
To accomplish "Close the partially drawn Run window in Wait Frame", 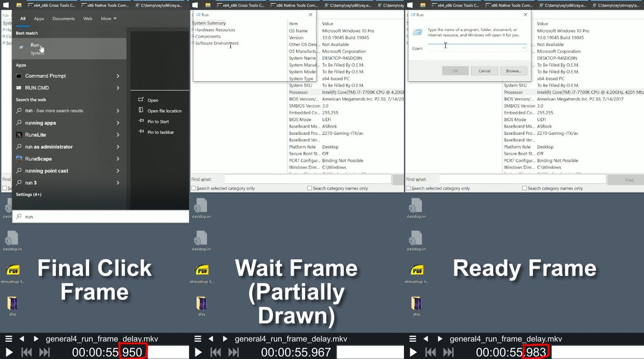I will coord(310,15).
